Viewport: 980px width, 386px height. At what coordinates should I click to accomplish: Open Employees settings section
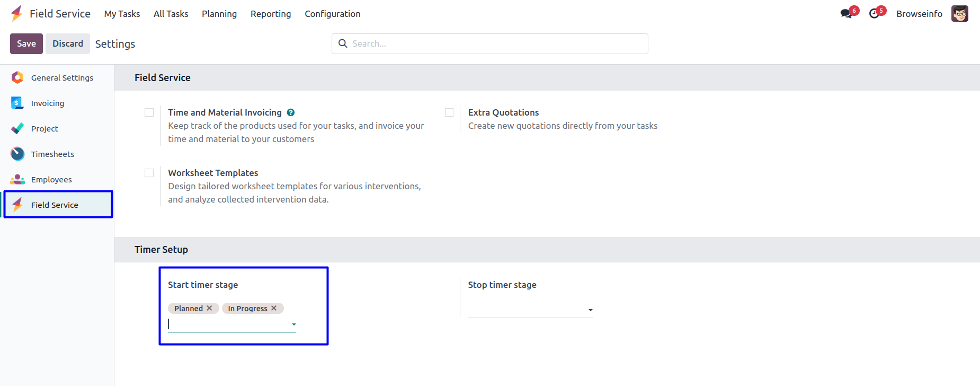click(x=51, y=180)
